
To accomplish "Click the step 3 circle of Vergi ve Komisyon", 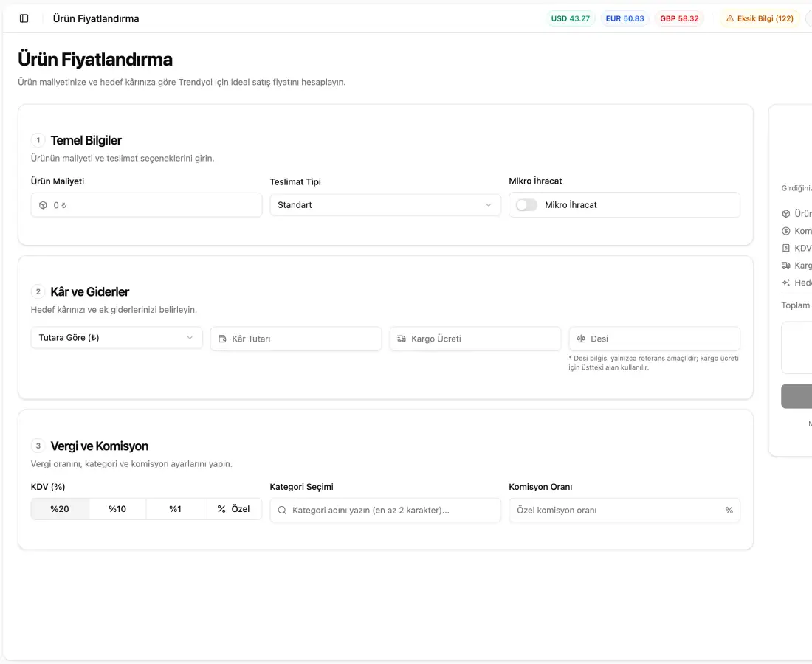I will (38, 446).
